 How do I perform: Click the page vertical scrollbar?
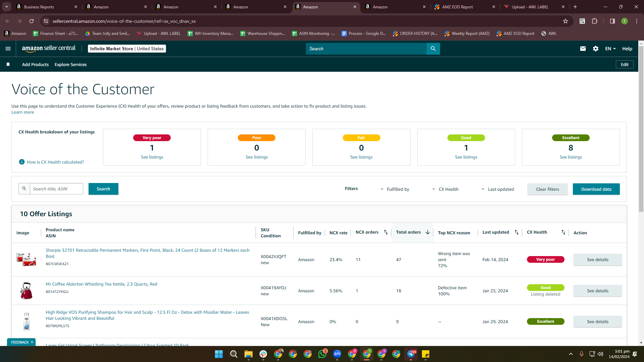641,129
